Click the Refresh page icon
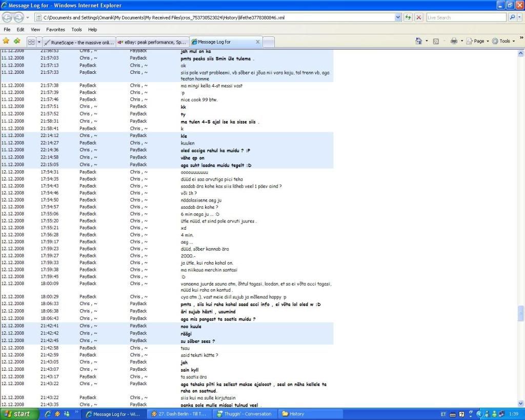The height and width of the screenshot is (420, 525). click(x=408, y=17)
